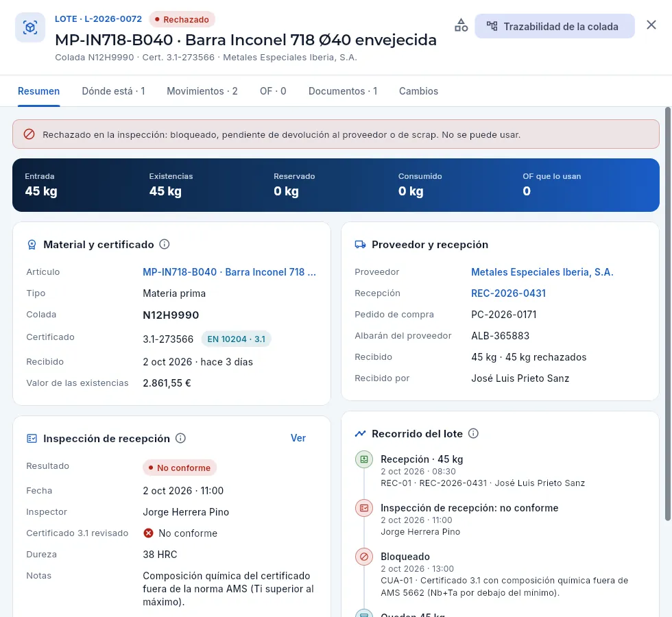Viewport: 672px width, 617px height.
Task: Click the vertical scrollbar of the panel
Action: 668,314
